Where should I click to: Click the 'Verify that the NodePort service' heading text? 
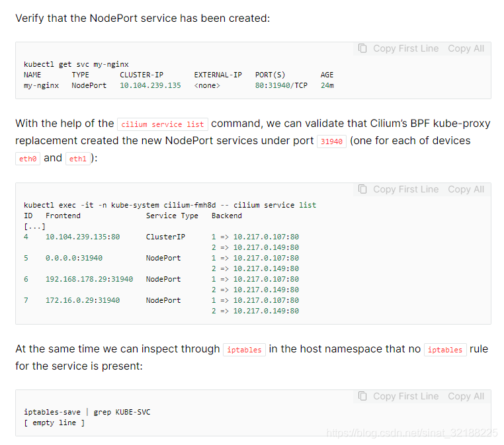(143, 18)
